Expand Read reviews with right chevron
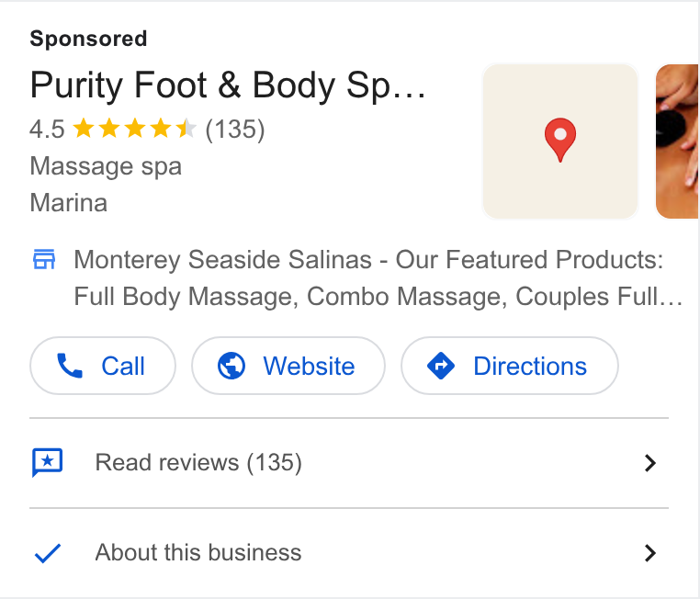 (650, 463)
